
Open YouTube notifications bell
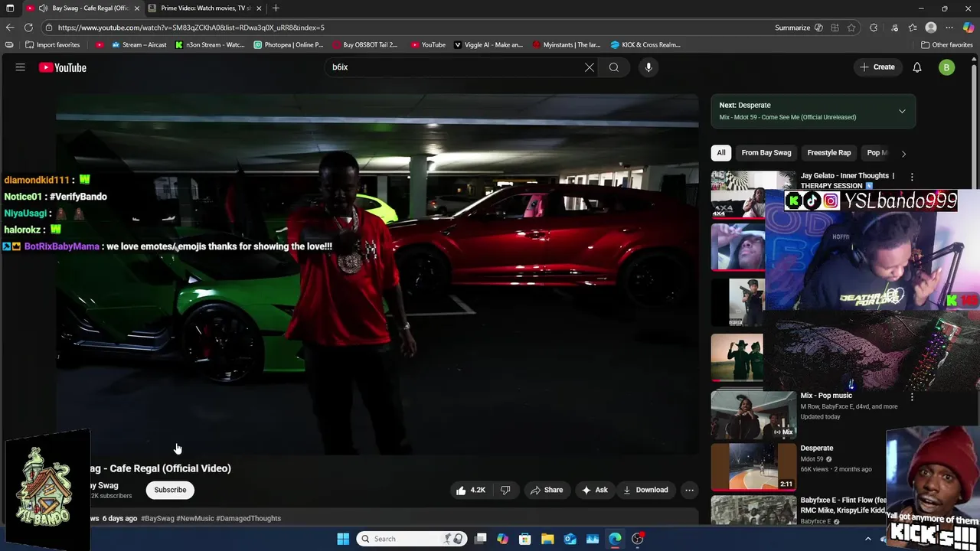click(917, 67)
